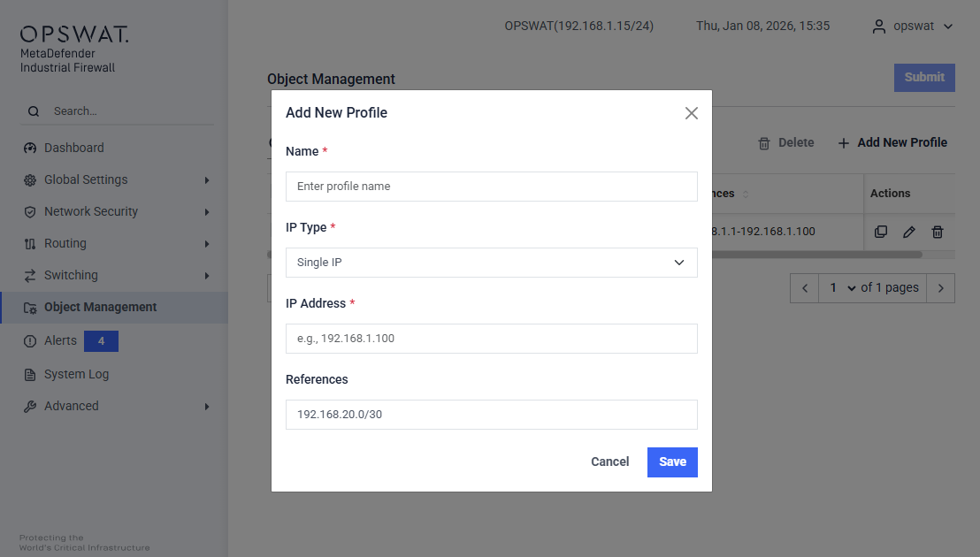Click the System Log document icon
The width and height of the screenshot is (980, 557).
(30, 375)
